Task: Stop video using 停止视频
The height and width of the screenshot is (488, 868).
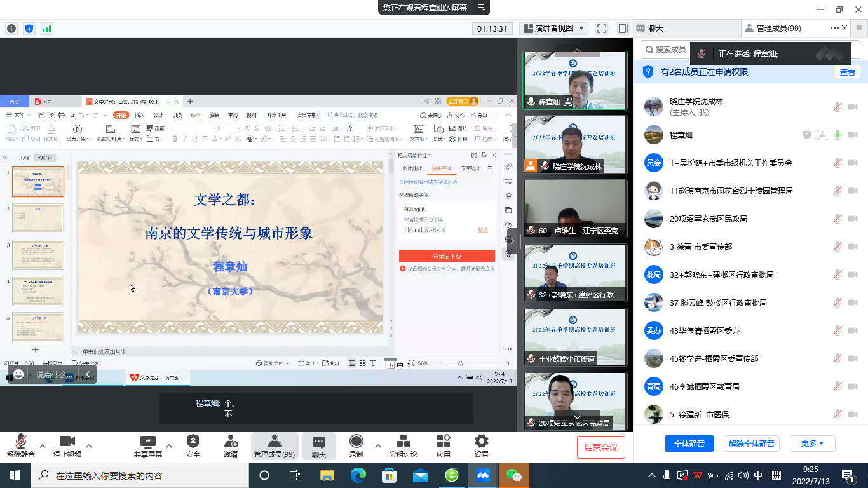Action: [x=67, y=446]
